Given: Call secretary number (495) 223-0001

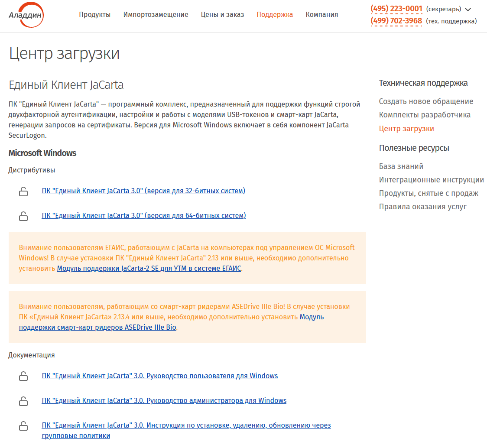Looking at the screenshot, I should [x=396, y=9].
